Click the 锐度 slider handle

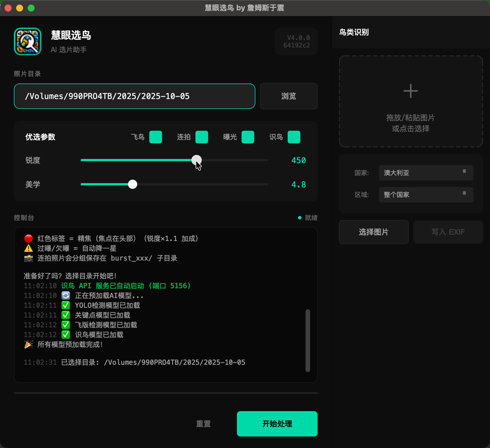click(x=197, y=160)
